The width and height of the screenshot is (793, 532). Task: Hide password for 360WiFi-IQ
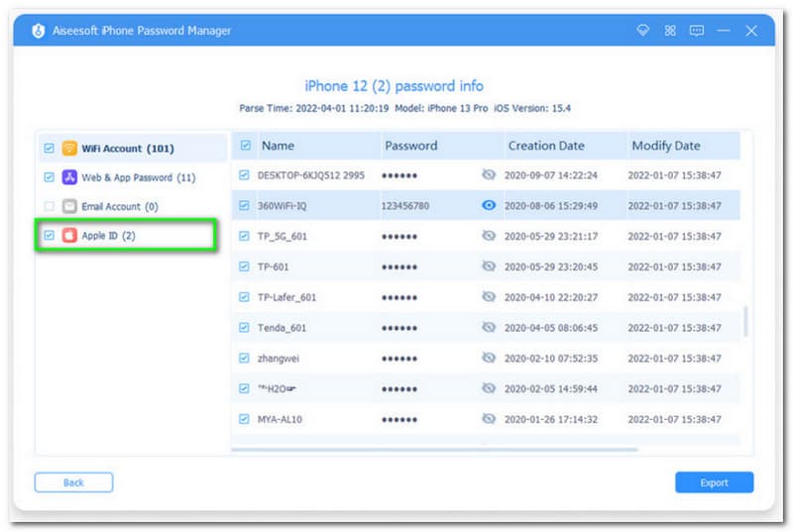coord(488,205)
